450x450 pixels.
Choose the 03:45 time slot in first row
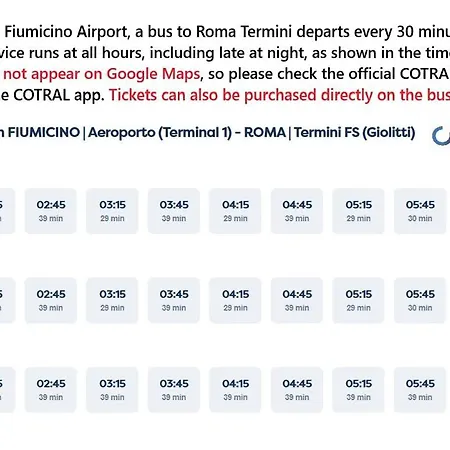(x=174, y=211)
